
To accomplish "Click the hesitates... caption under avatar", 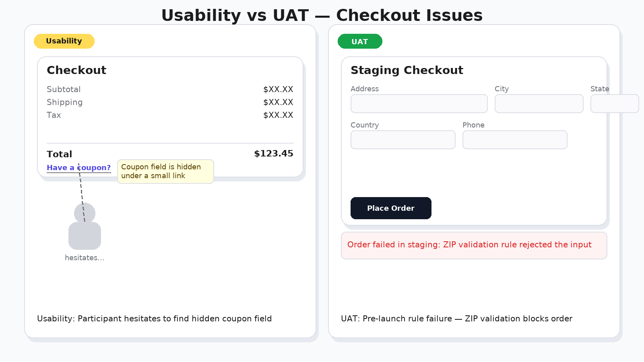I will [85, 258].
